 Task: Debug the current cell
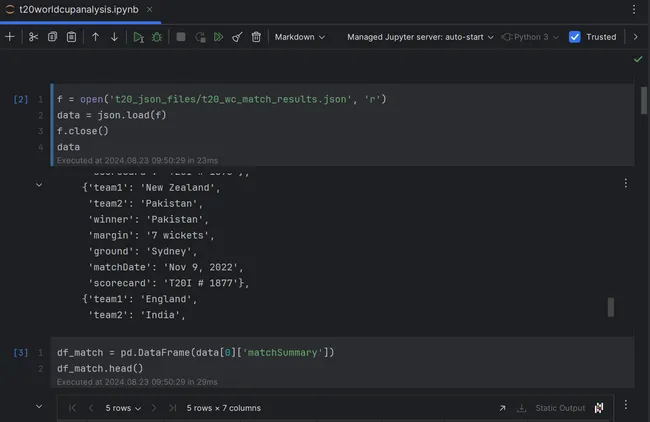[x=157, y=37]
